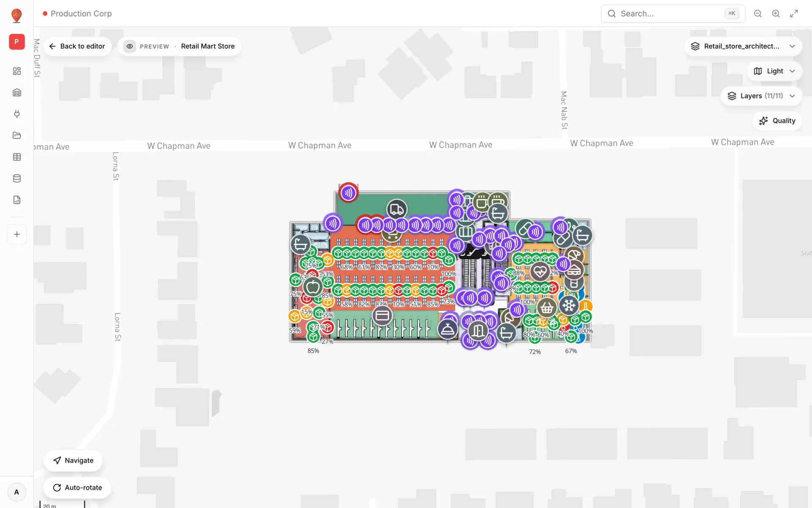812x508 pixels.
Task: Open the folder sidebar item
Action: 17,135
